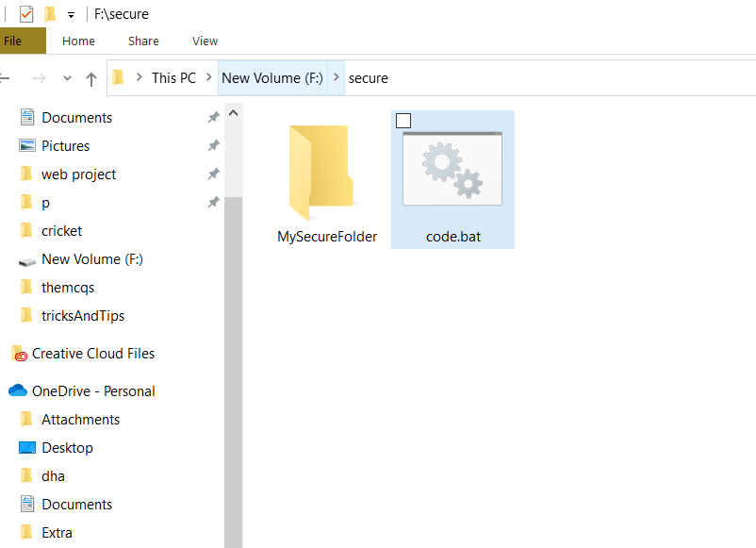Click the folder icon beside web project
756x548 pixels.
point(26,174)
